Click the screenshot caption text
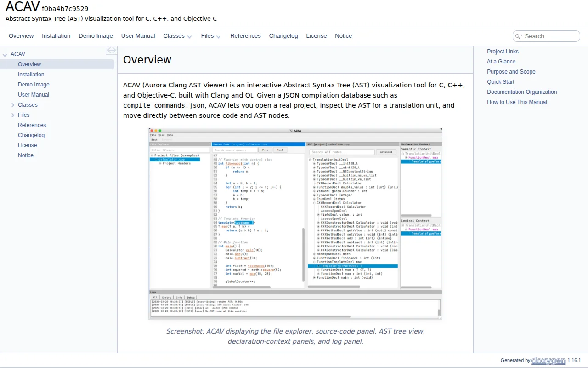This screenshot has width=588, height=368. click(295, 336)
